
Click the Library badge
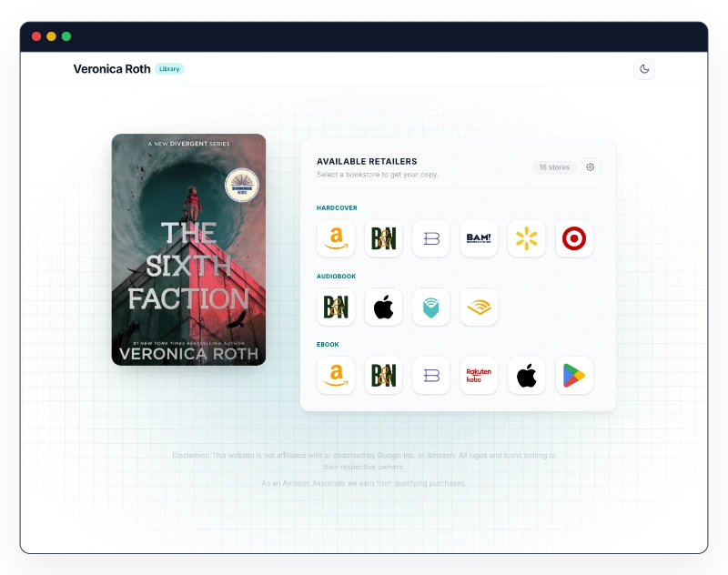click(169, 68)
